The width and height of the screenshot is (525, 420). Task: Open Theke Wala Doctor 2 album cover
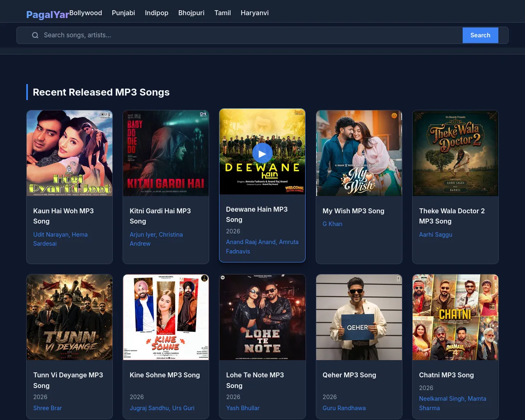(x=455, y=153)
